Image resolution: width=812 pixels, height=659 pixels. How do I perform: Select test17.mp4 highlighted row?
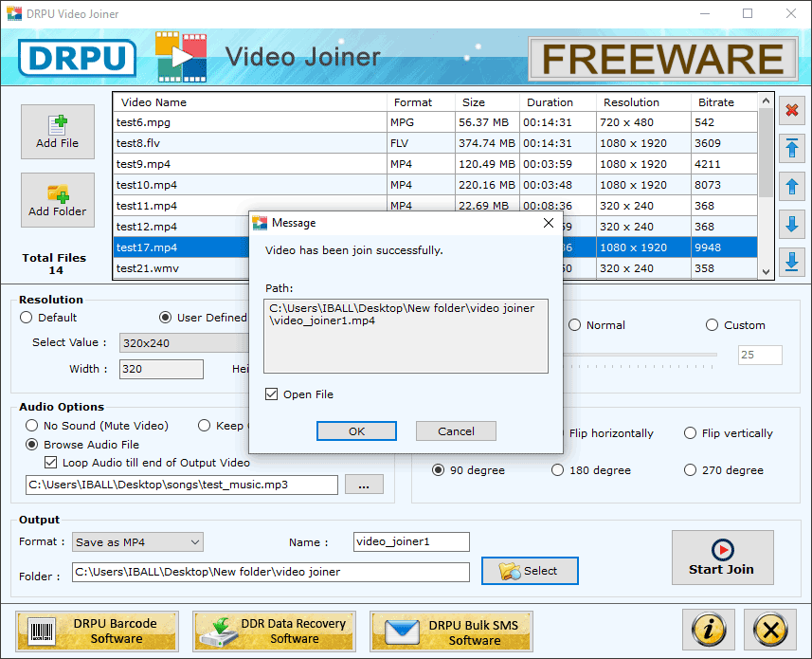(x=435, y=247)
